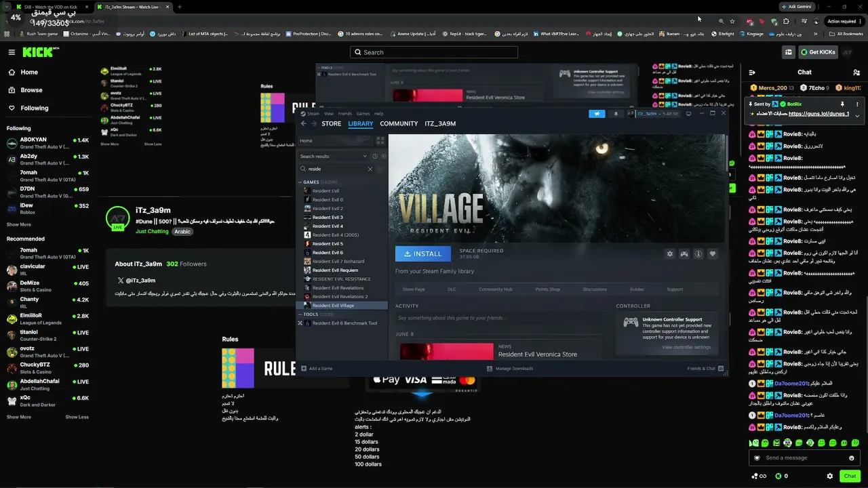Show game info icon for Resident Evil Village
The height and width of the screenshot is (488, 868).
[698, 254]
